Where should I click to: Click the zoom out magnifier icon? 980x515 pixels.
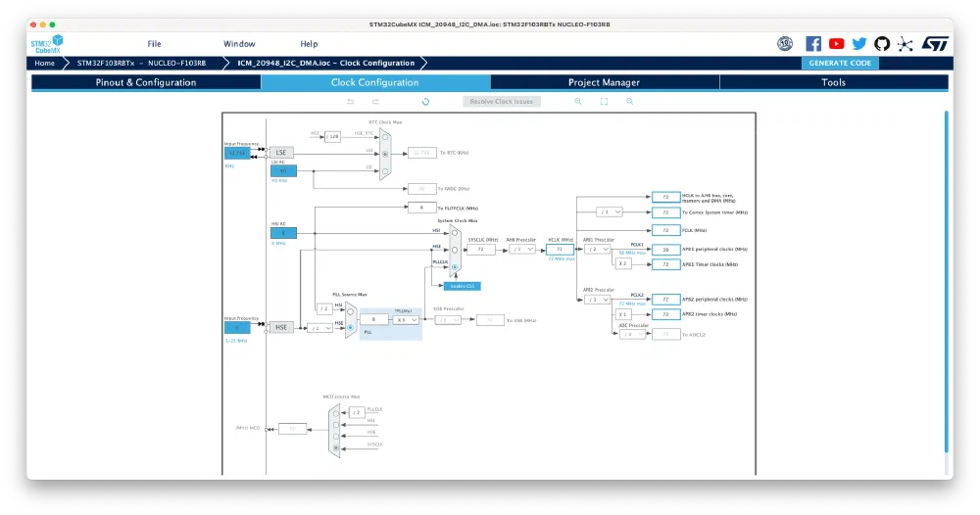(x=630, y=102)
